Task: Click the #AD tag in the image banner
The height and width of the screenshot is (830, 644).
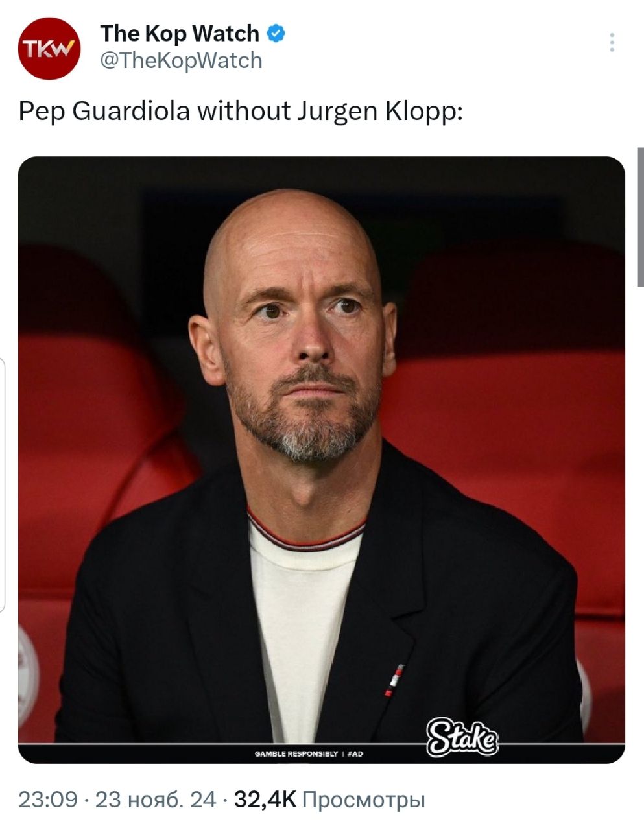Action: [x=355, y=754]
